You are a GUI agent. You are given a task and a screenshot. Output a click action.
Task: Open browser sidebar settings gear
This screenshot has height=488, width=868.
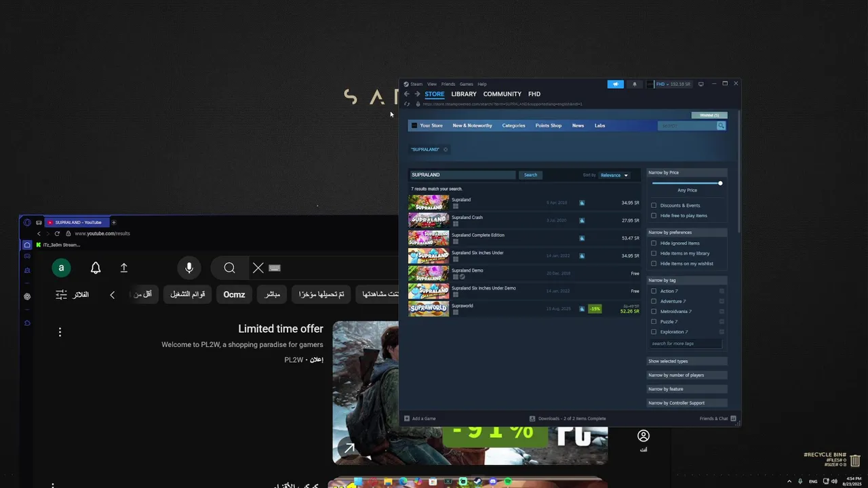27,296
